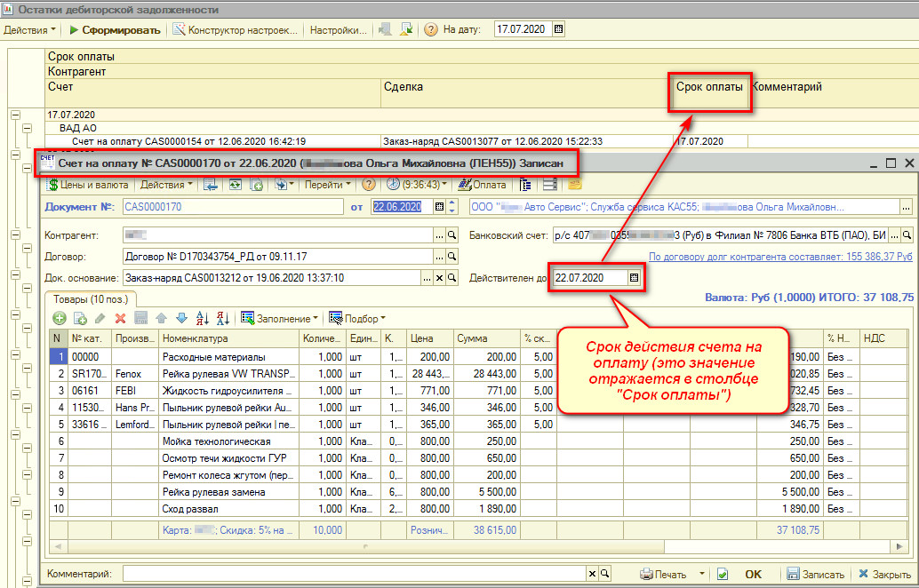
Task: Click the post-and-refresh document icon
Action: 235,185
